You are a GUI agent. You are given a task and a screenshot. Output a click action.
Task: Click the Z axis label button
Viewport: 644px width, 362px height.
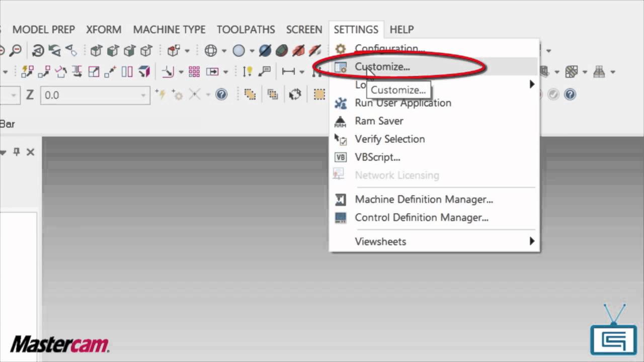(x=30, y=95)
